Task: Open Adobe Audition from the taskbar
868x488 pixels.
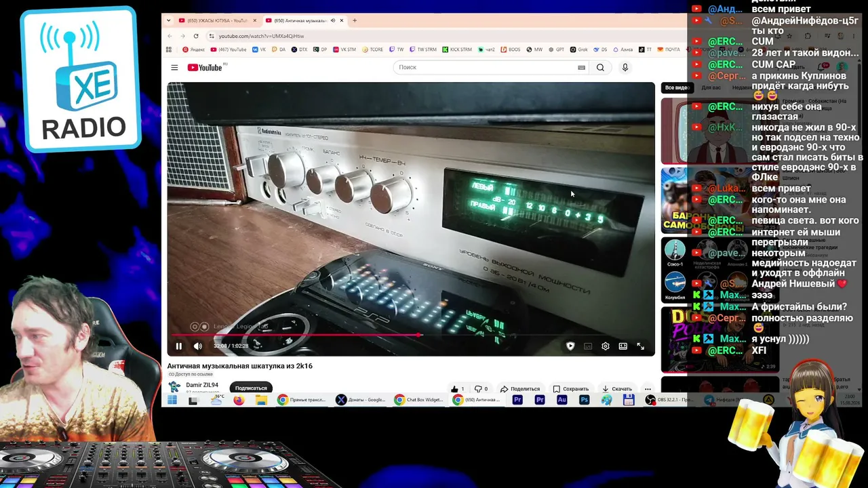Action: tap(561, 400)
